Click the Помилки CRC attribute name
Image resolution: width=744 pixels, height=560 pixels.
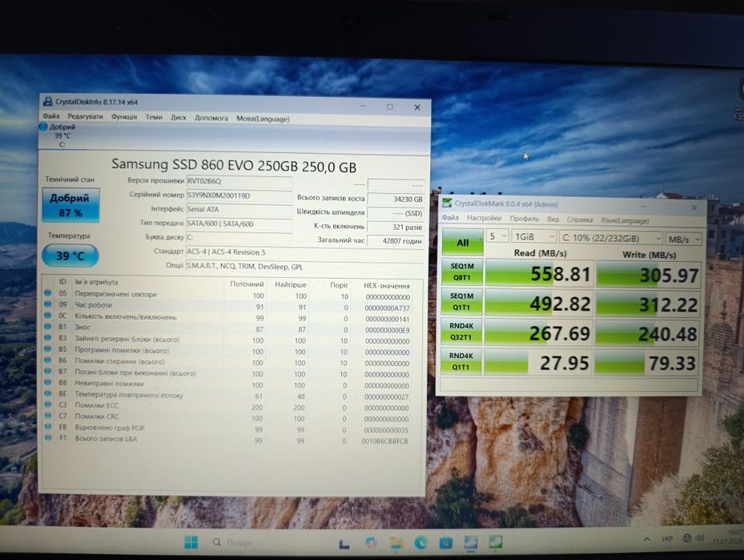tap(97, 417)
